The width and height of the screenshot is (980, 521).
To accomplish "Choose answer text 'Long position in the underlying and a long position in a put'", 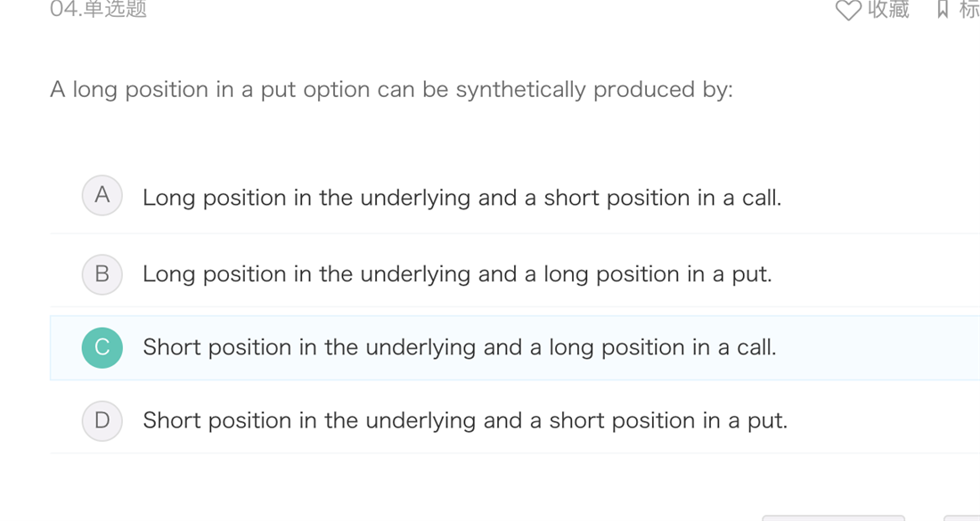I will [x=457, y=274].
